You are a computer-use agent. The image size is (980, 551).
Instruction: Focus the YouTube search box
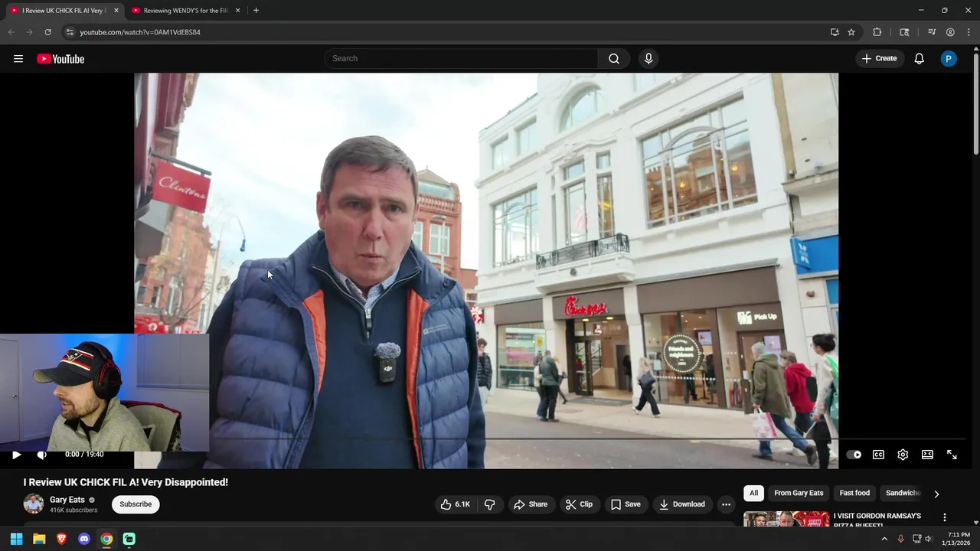coord(462,58)
